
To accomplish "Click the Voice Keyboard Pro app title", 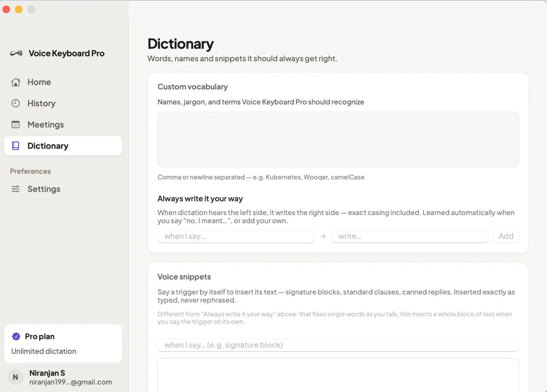I will [x=67, y=53].
